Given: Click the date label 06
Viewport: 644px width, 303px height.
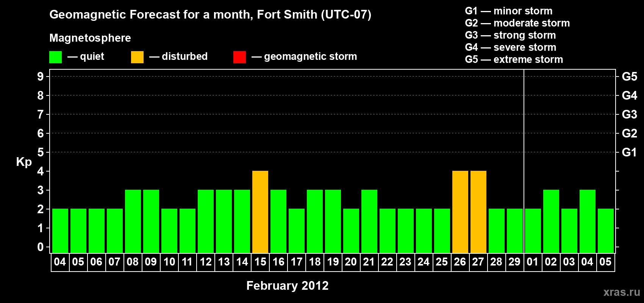Looking at the screenshot, I should (x=97, y=262).
